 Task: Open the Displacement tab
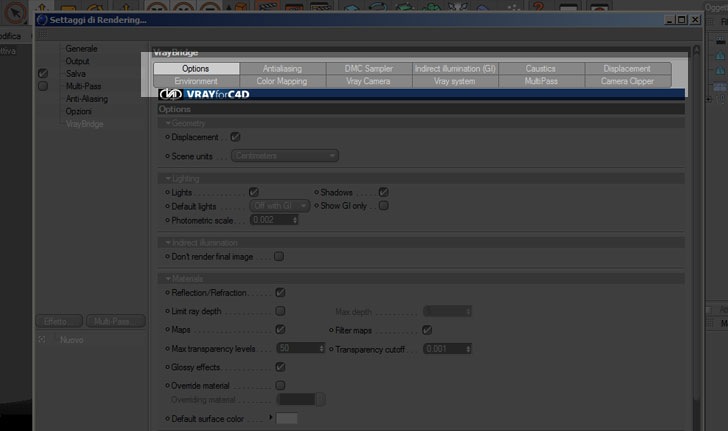click(627, 69)
